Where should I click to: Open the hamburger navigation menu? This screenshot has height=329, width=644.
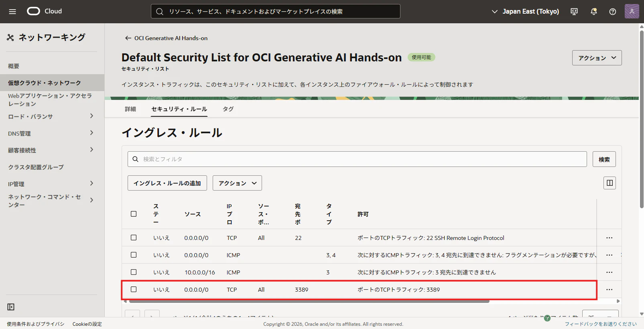(12, 12)
